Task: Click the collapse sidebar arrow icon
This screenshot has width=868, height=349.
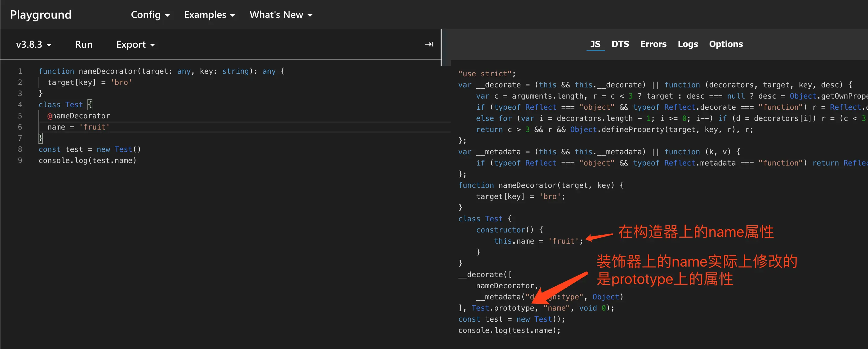Action: click(429, 44)
